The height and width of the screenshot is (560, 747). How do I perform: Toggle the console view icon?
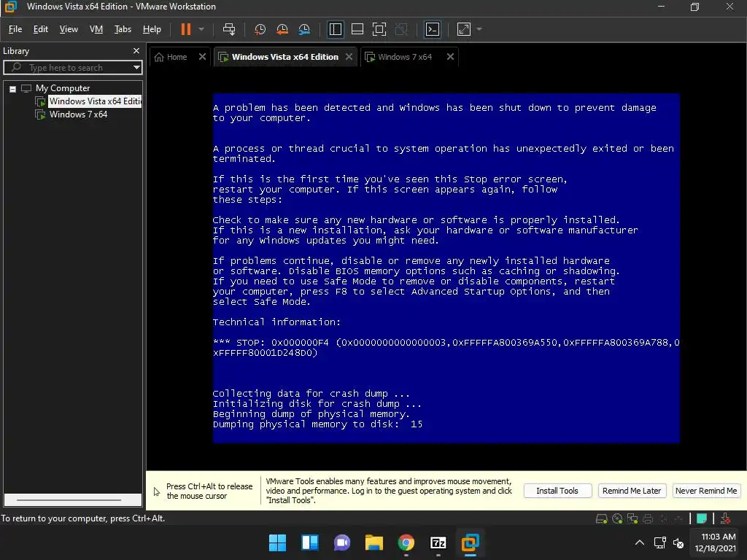click(x=433, y=29)
